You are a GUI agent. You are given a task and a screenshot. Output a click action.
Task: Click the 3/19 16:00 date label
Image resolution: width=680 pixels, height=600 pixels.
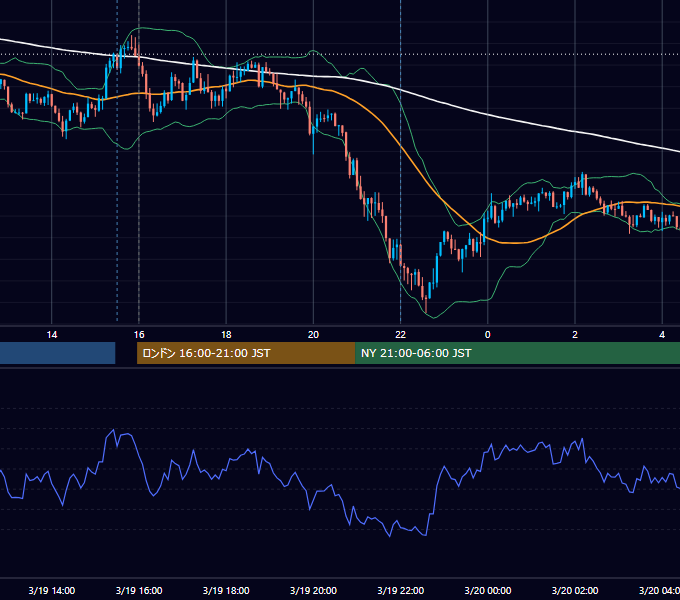tap(139, 590)
